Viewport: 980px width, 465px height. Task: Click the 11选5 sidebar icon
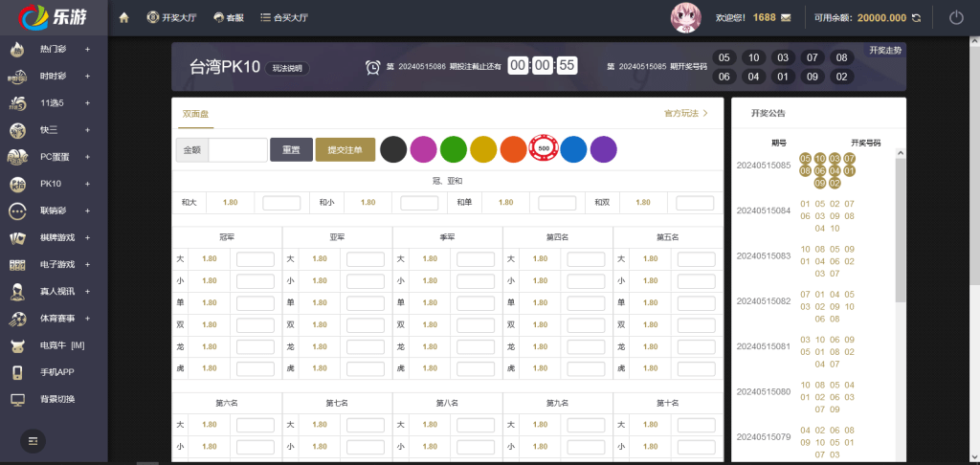[x=17, y=103]
